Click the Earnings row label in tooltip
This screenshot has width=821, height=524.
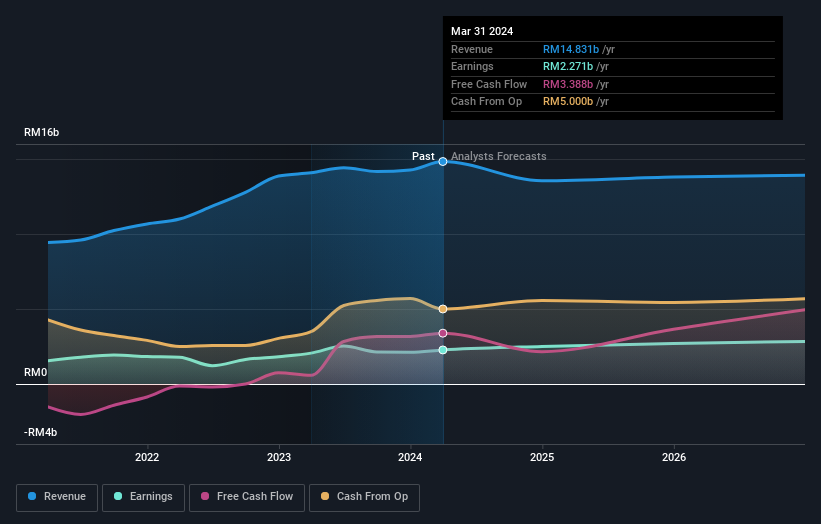pos(472,66)
